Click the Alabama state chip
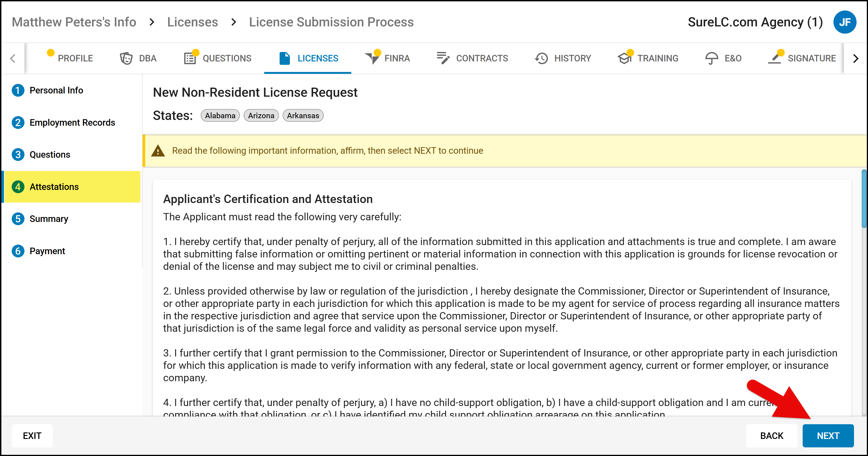 (220, 116)
